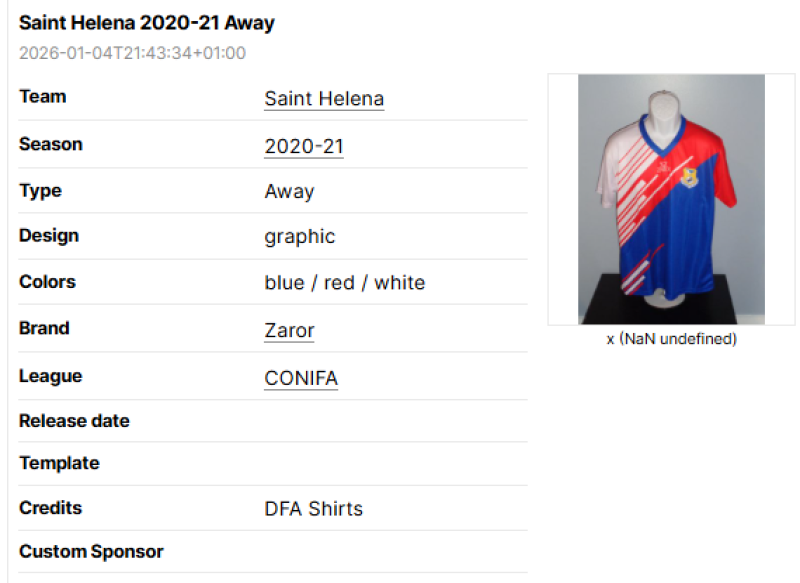This screenshot has height=583, width=800.
Task: Click the 'Saint Helena 2020-21 Away' page title
Action: coord(147,22)
